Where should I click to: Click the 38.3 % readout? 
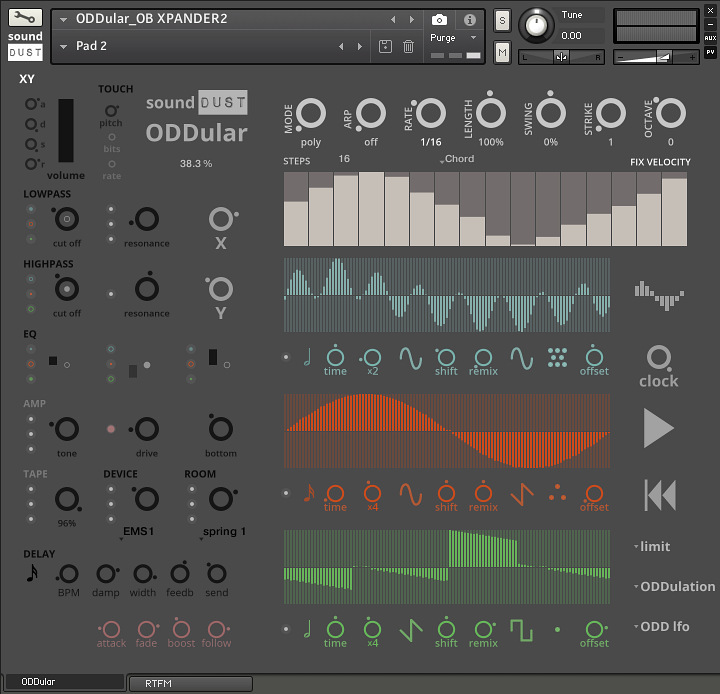pyautogui.click(x=196, y=164)
